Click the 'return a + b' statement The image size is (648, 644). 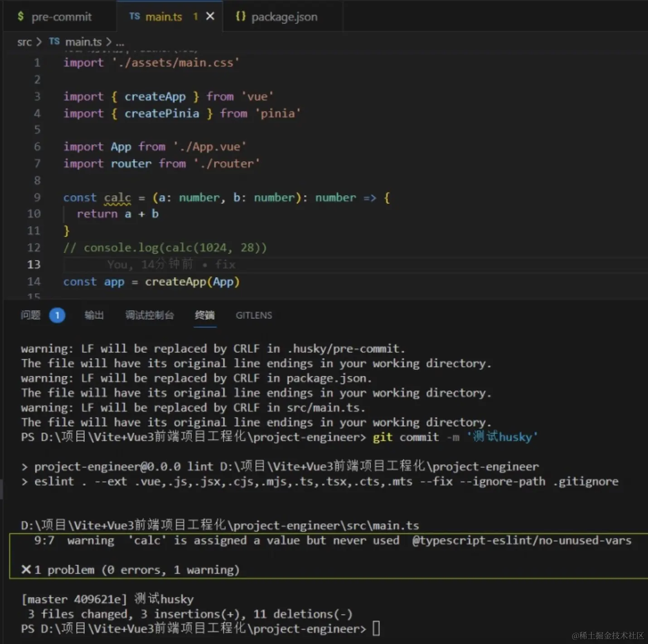tap(118, 214)
